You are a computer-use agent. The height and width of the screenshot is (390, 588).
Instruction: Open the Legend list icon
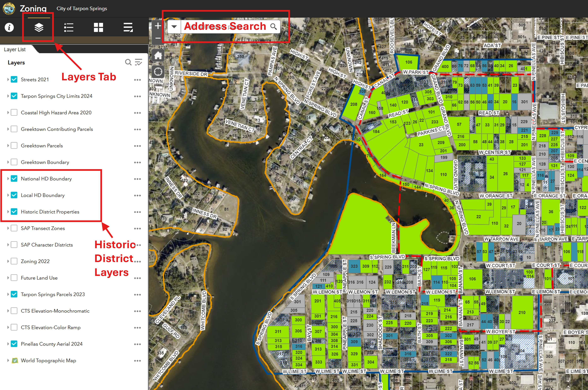[68, 27]
